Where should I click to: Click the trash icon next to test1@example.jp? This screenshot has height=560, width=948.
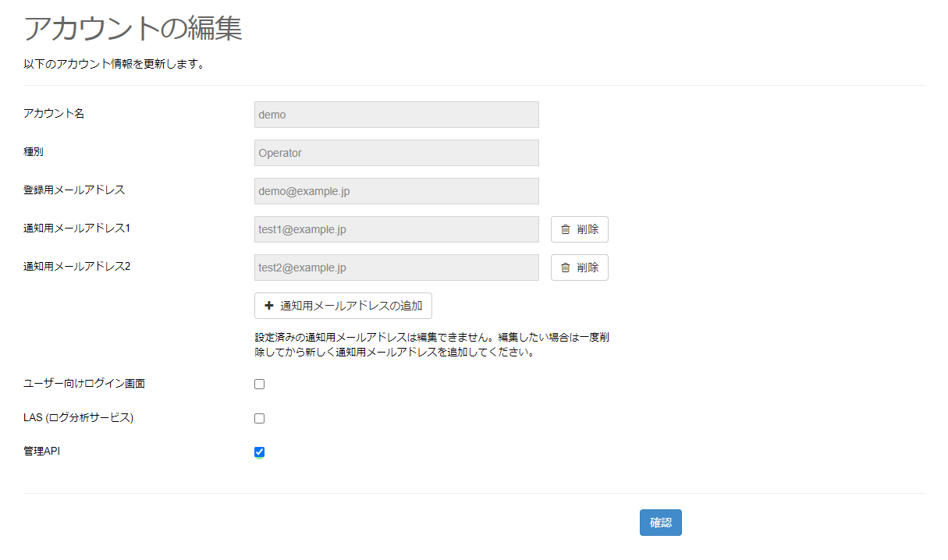567,229
